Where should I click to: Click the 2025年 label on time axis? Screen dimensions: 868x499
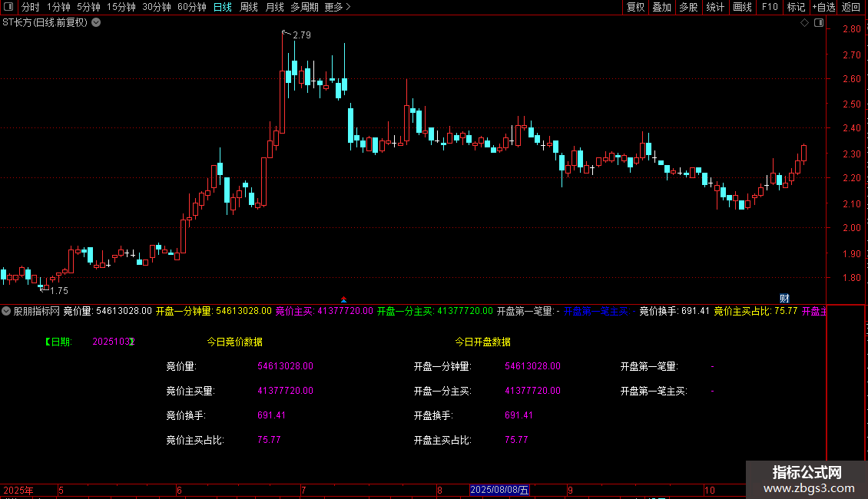[18, 490]
